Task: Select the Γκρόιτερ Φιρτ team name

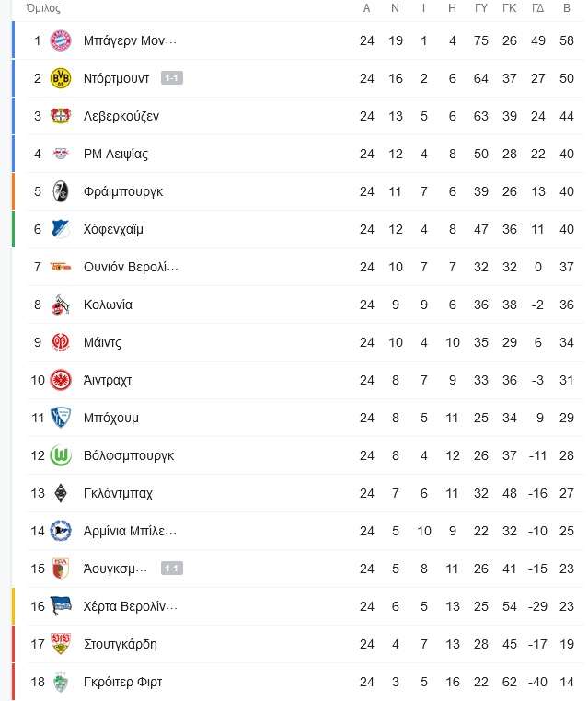Action: [122, 682]
